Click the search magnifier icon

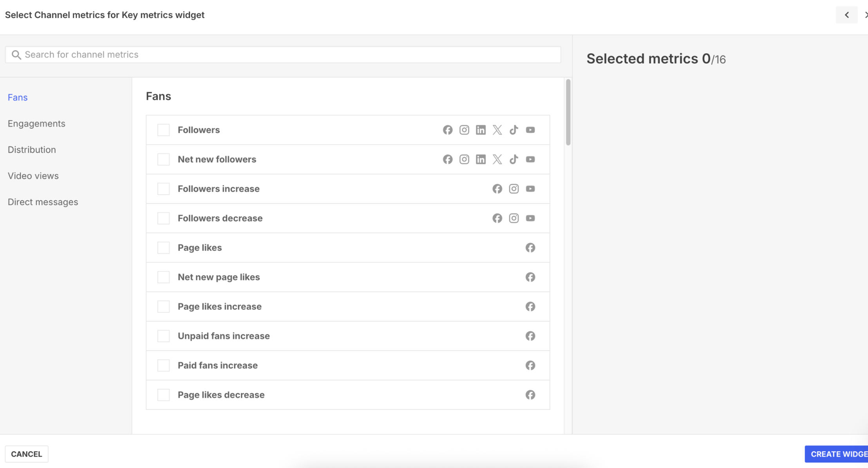tap(16, 54)
